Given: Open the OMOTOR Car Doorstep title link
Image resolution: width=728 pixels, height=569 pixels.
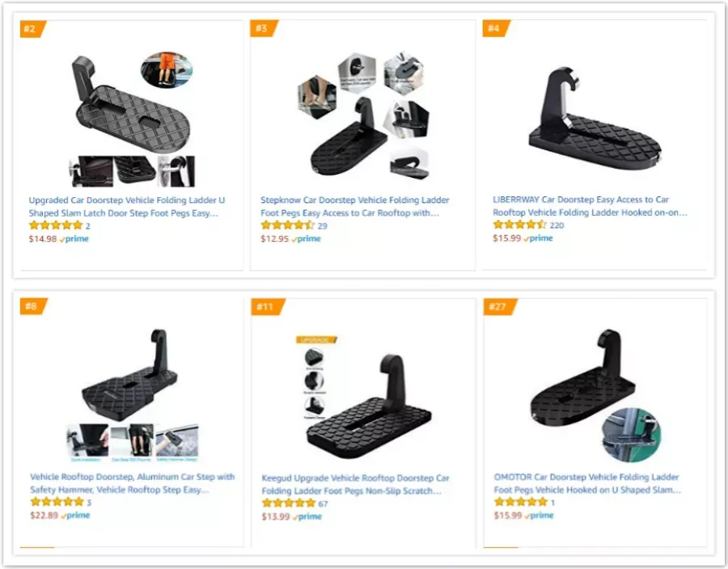Looking at the screenshot, I should (587, 483).
